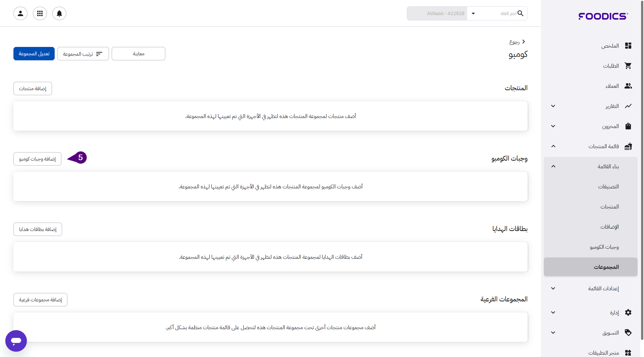Click إضافة وجبات كومبو button
This screenshot has height=357, width=644.
[37, 159]
